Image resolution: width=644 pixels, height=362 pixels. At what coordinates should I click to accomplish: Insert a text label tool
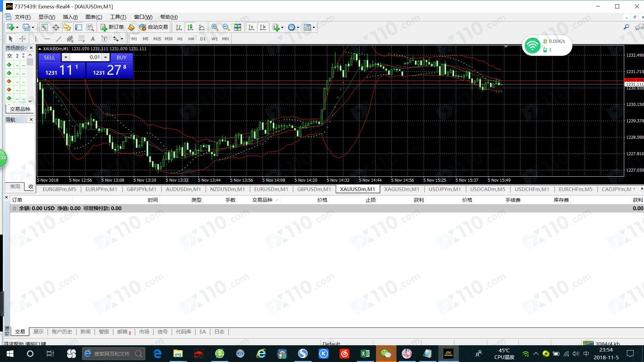(93, 39)
